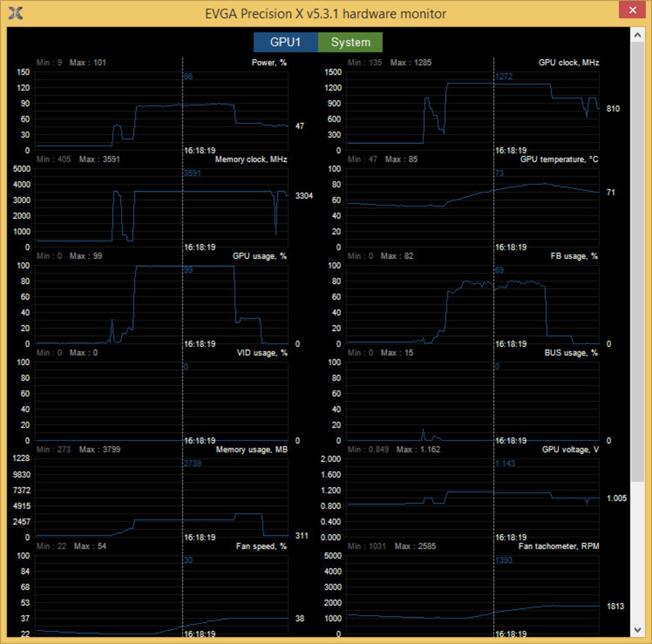
Task: Select the 'GPU usage, %' graph title
Action: [259, 256]
